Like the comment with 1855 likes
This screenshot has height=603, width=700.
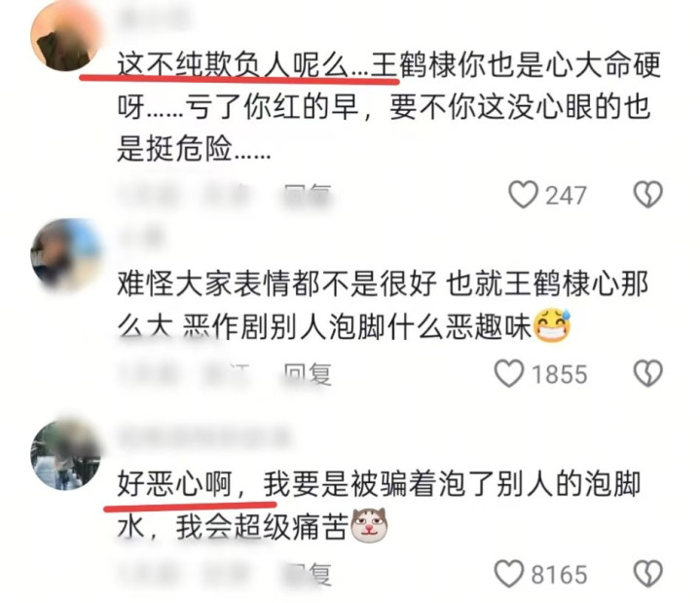tap(509, 373)
